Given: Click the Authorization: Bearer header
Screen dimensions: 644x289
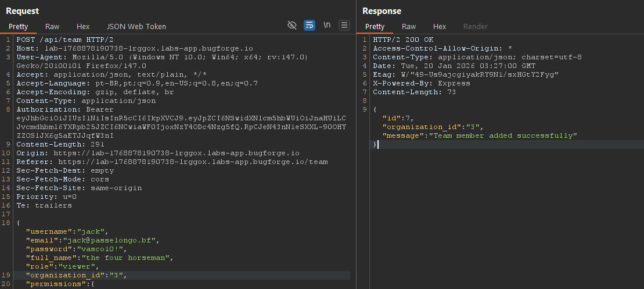Looking at the screenshot, I should pos(65,109).
